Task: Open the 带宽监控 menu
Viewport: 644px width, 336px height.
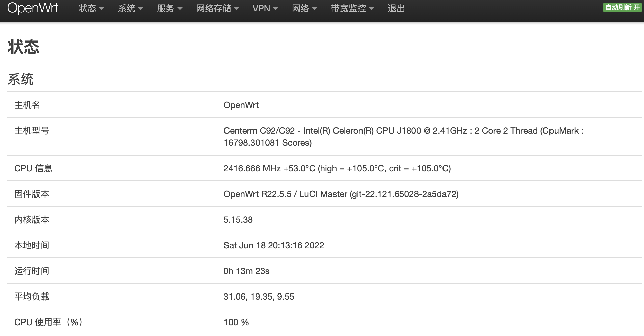Action: coord(352,8)
